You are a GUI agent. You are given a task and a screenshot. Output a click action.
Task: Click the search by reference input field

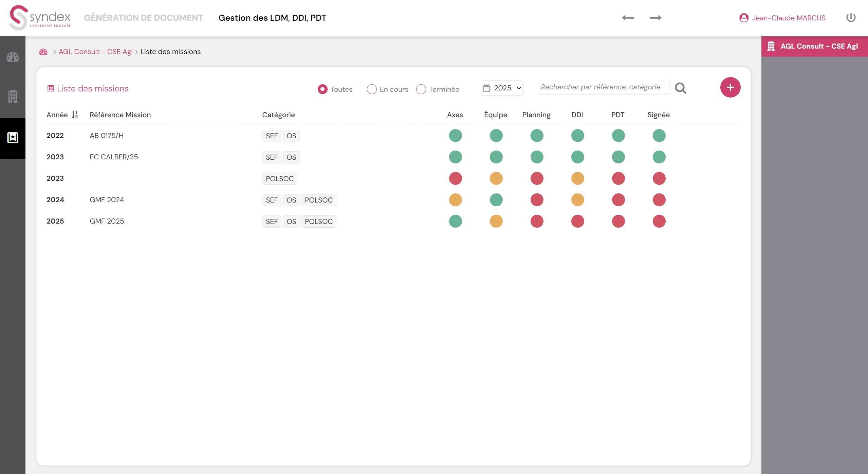(x=604, y=87)
